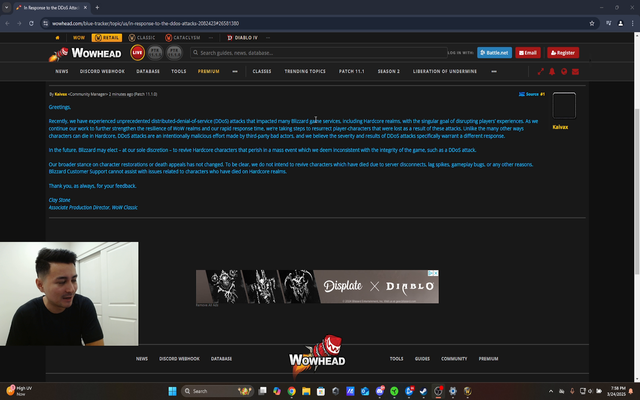This screenshot has height=400, width=640.
Task: Bookmark this page with star icon
Action: (592, 24)
